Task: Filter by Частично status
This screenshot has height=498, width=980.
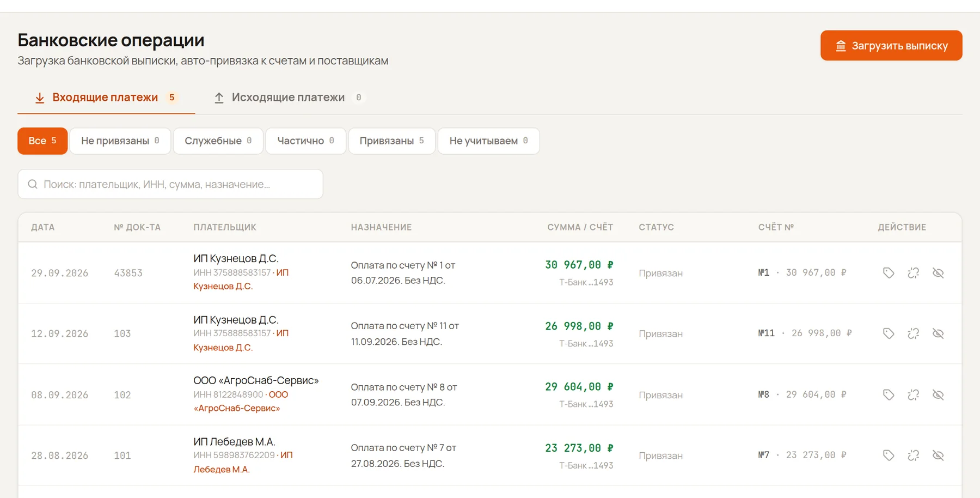Action: (x=306, y=141)
